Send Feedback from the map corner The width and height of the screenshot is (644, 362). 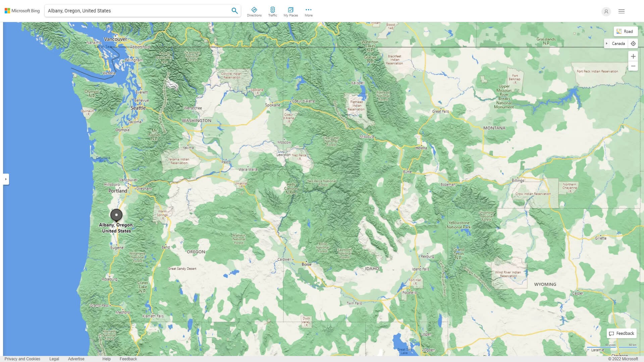[622, 333]
